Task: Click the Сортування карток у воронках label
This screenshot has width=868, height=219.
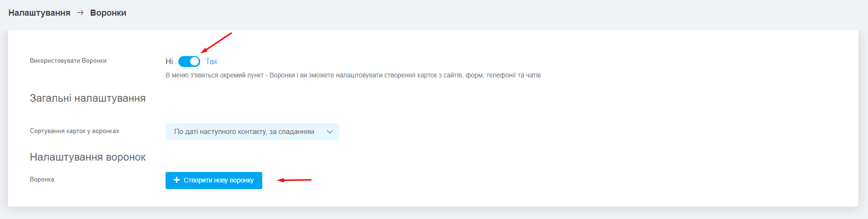Action: [74, 131]
